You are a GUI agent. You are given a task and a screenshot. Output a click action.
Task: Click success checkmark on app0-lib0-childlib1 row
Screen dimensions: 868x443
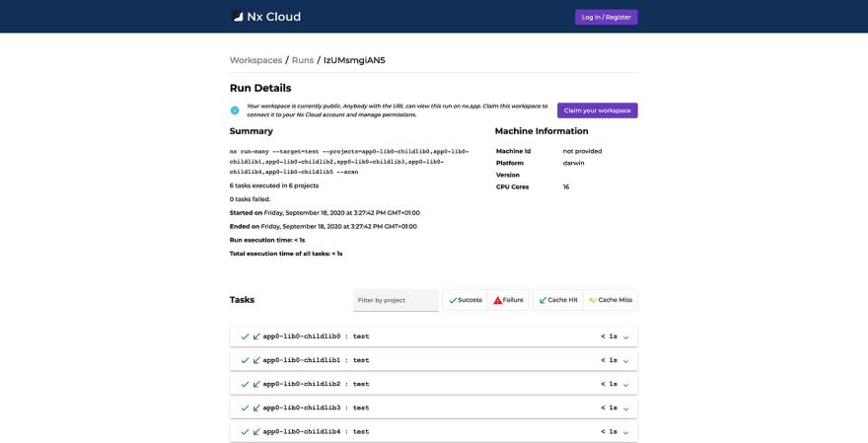pyautogui.click(x=245, y=360)
